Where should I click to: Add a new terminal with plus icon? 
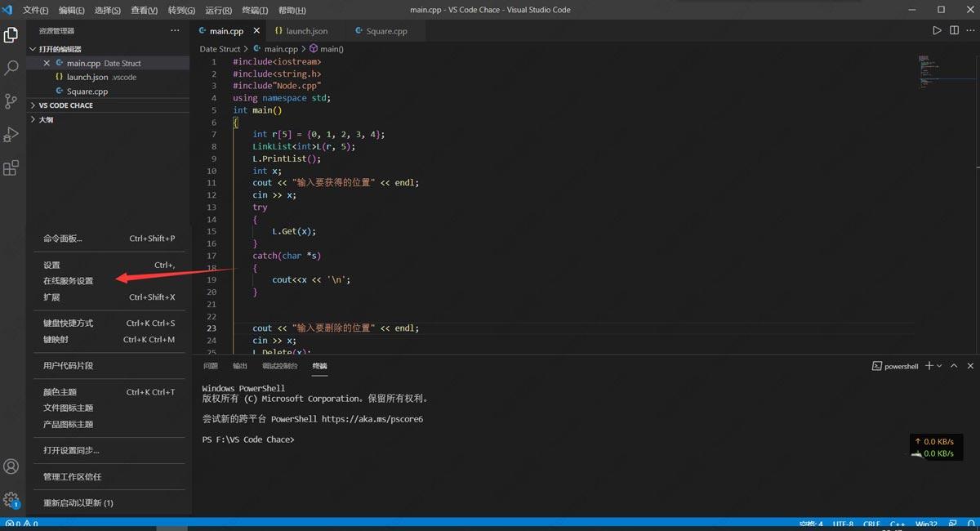pos(929,366)
